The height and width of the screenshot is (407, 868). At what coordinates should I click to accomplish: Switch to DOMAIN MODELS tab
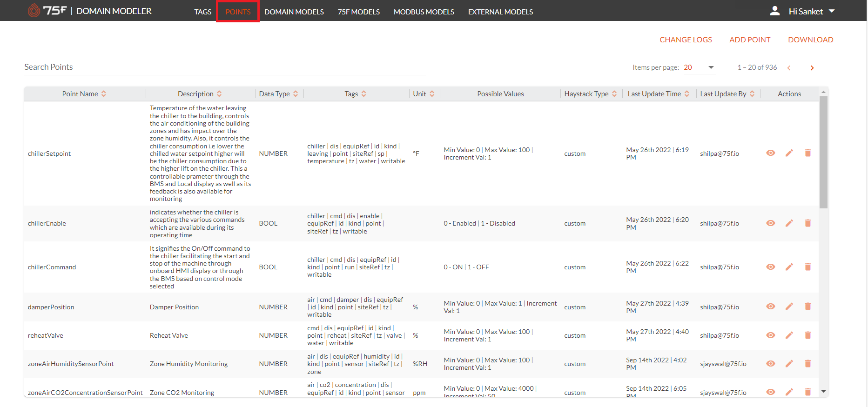pos(294,12)
